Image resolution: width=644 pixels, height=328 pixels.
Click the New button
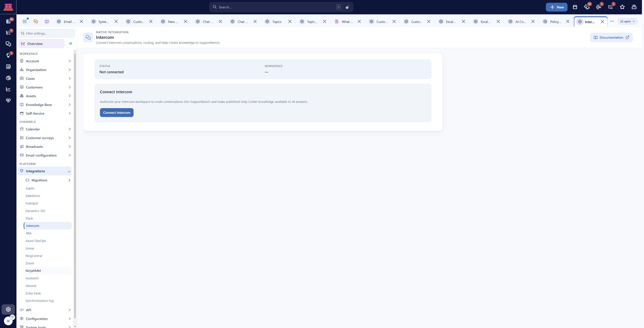click(x=556, y=7)
